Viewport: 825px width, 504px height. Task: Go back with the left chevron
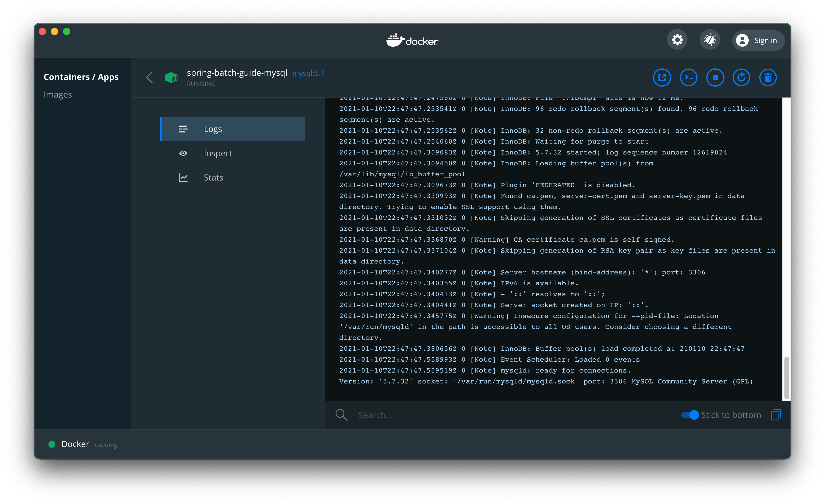[x=149, y=77]
